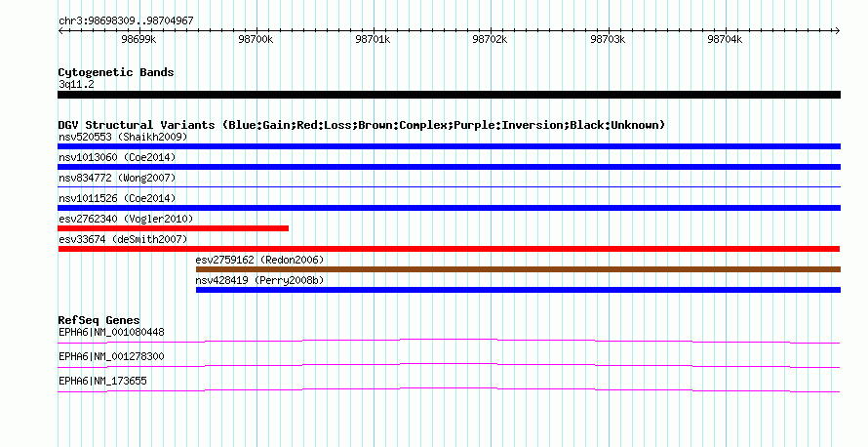
Task: Click the chr3:98698309..98704967 coordinate label
Action: click(126, 20)
